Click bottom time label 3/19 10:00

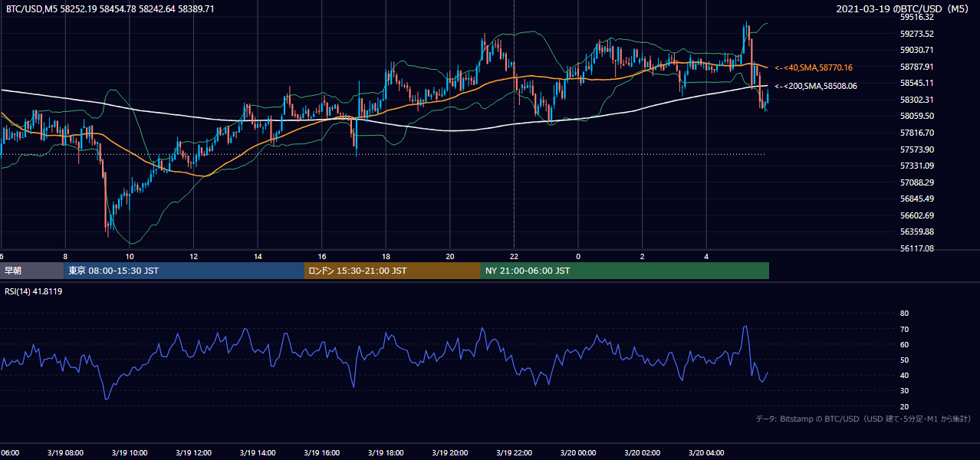tap(130, 453)
